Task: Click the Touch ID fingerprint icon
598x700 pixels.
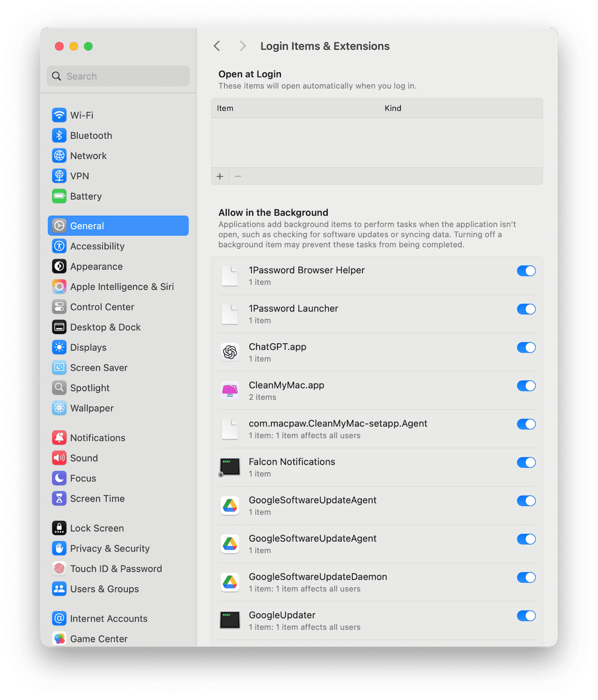Action: [x=59, y=569]
